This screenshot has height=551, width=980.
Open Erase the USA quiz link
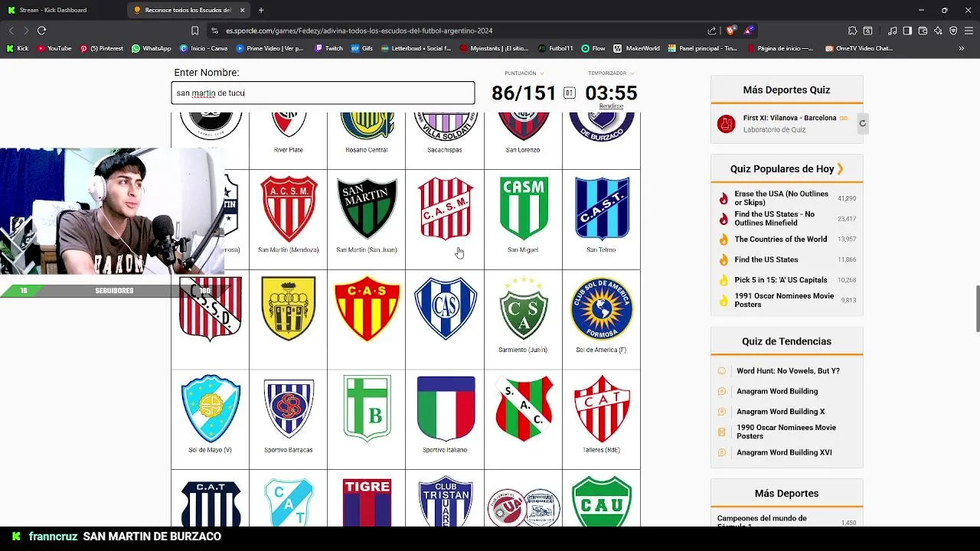[781, 198]
